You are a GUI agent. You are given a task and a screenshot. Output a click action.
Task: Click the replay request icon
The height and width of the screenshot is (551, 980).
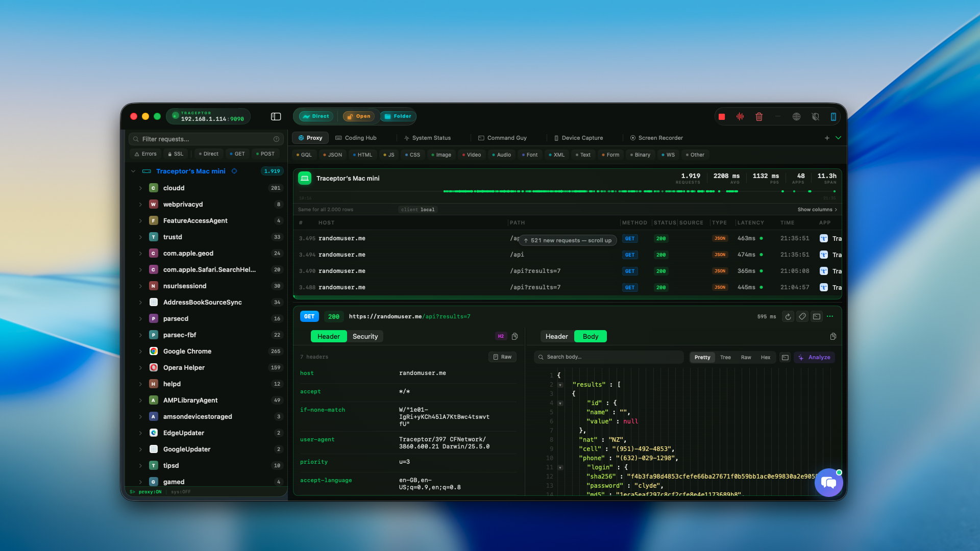pos(788,317)
